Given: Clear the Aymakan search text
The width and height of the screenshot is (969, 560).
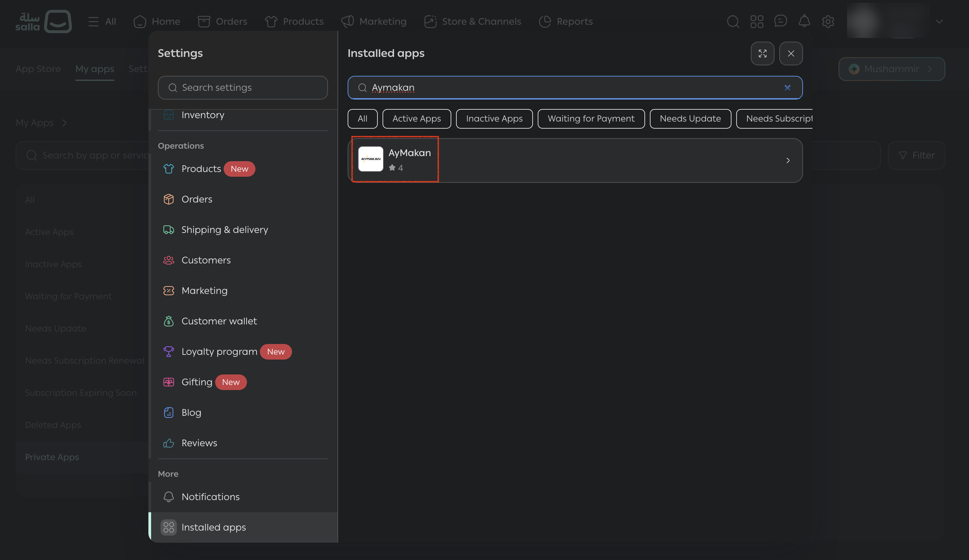Looking at the screenshot, I should [787, 88].
